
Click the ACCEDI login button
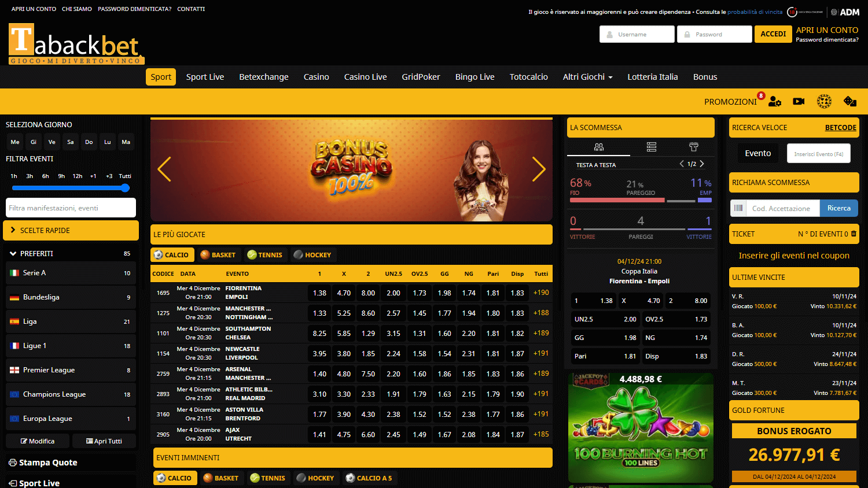tap(773, 34)
